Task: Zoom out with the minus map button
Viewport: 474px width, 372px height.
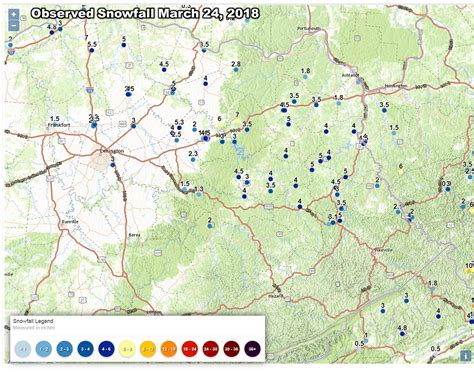Action: [14, 25]
